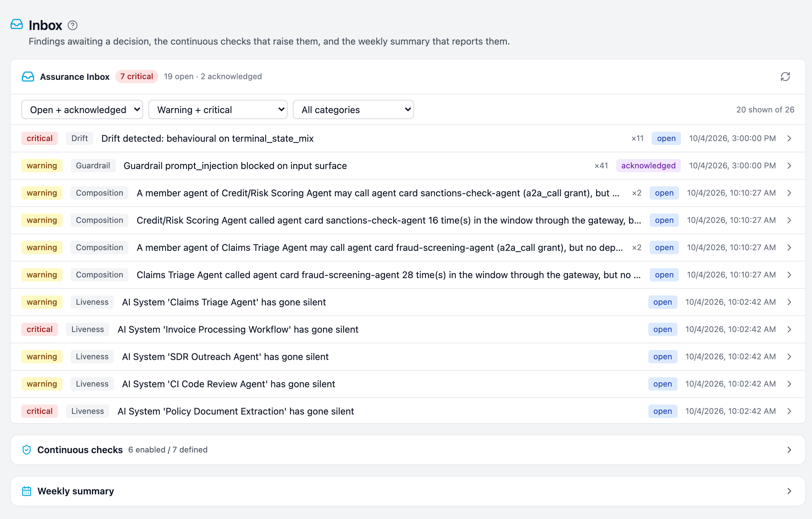Screen dimensions: 812x519
Task: Click warning badge on SDR Outreach Agent row
Action: point(42,357)
